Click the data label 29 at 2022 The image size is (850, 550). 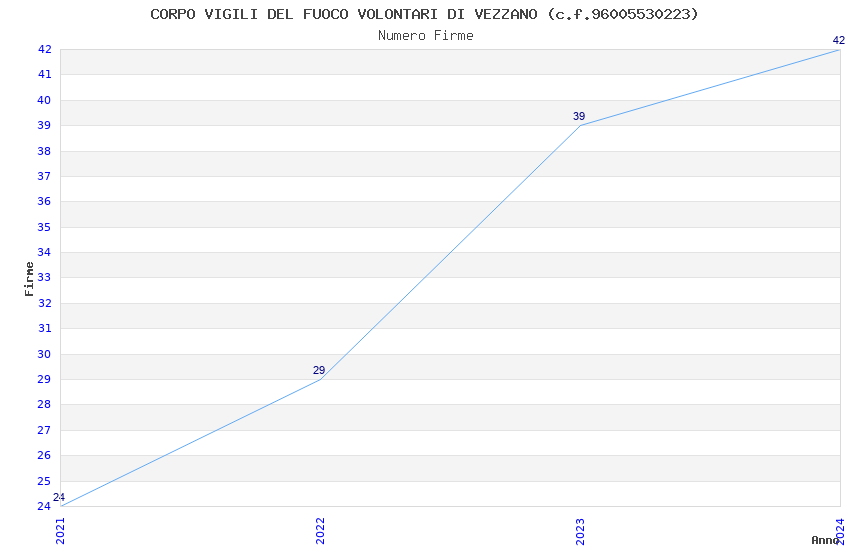point(319,370)
